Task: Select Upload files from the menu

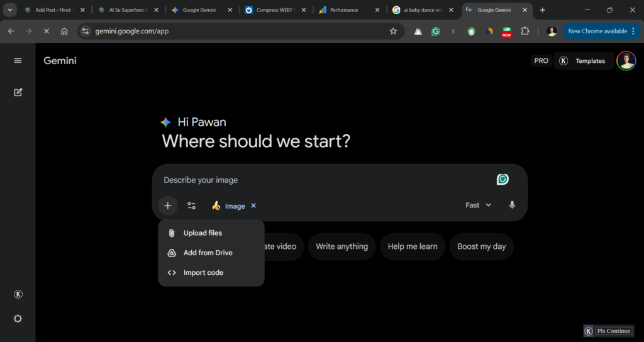Action: [x=203, y=233]
